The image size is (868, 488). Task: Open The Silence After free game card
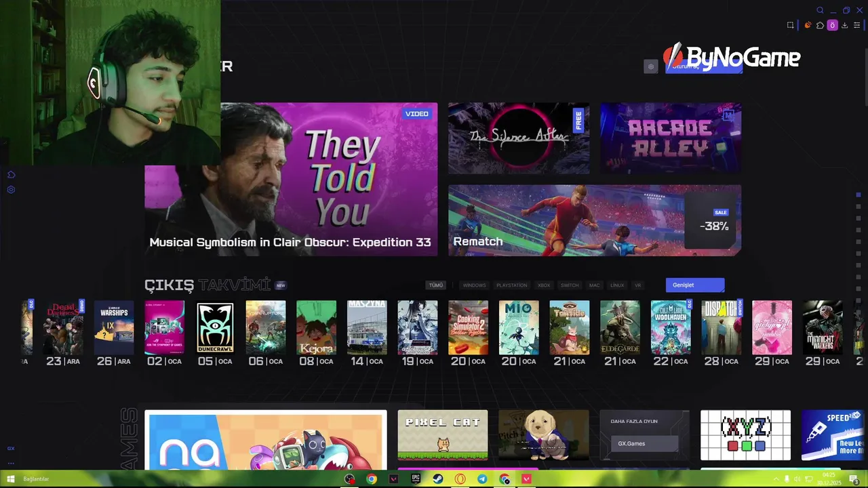[x=519, y=138]
